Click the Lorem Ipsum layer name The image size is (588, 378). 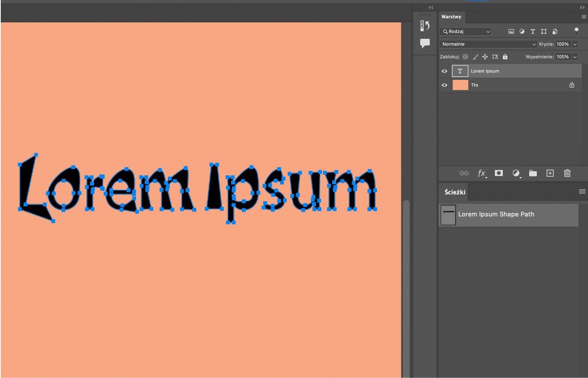(485, 71)
